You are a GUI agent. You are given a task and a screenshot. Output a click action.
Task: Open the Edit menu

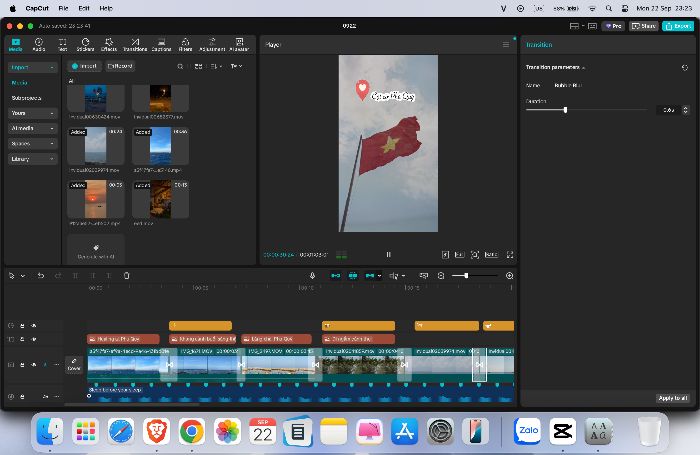point(83,8)
